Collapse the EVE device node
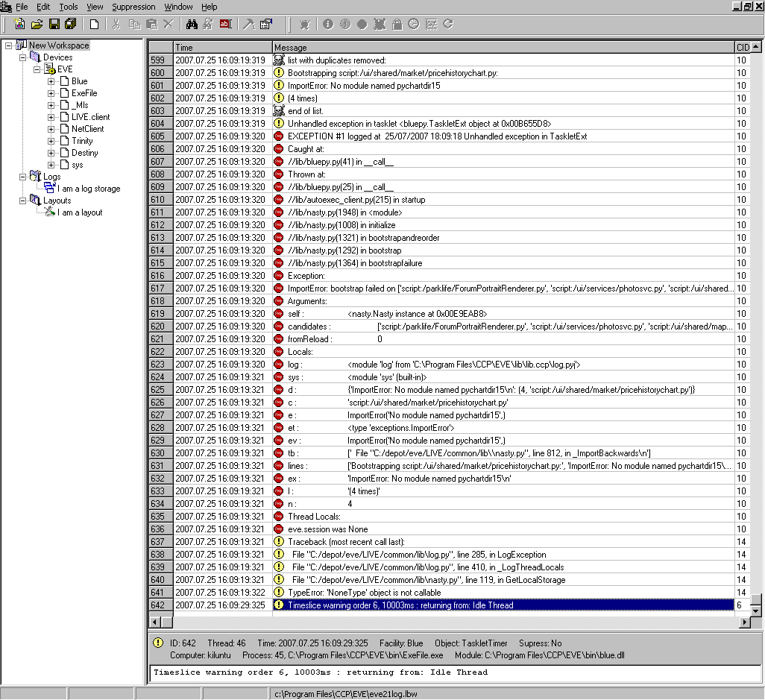Screen dimensions: 765x700 (x=37, y=69)
